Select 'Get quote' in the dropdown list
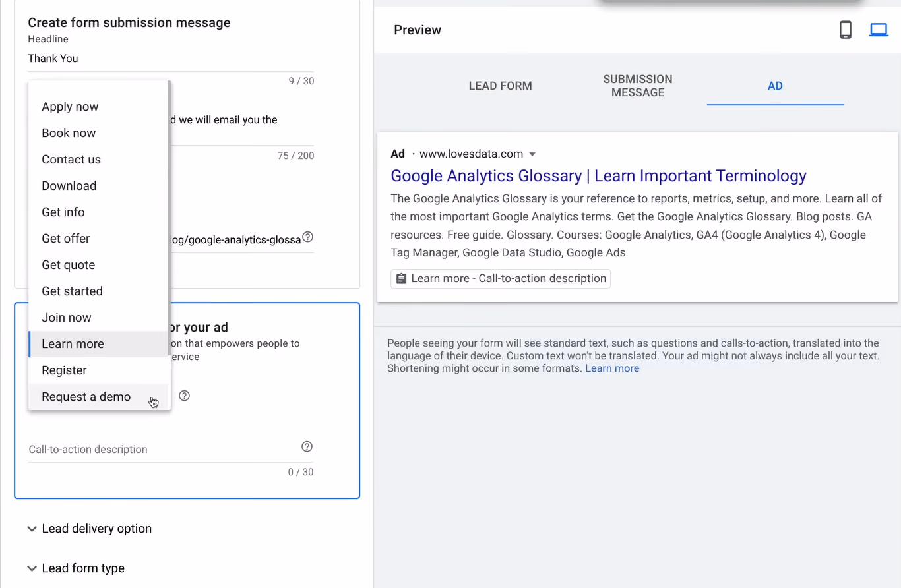901x588 pixels. [99, 265]
